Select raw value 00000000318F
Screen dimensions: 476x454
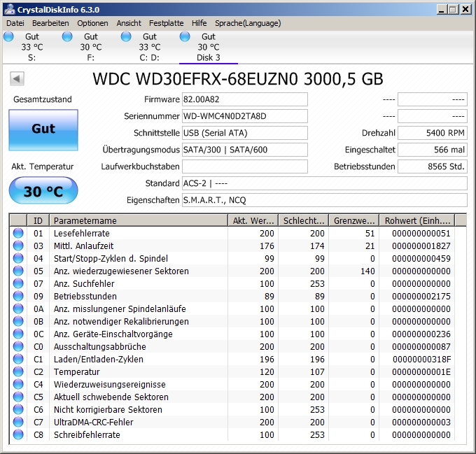click(x=421, y=359)
